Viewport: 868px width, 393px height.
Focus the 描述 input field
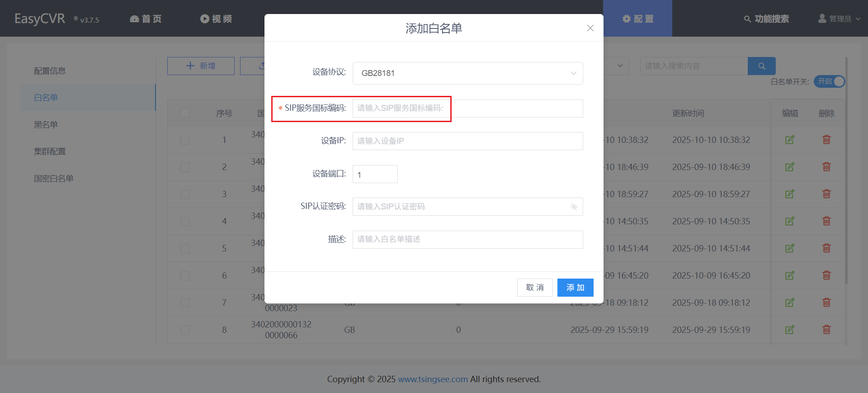467,240
